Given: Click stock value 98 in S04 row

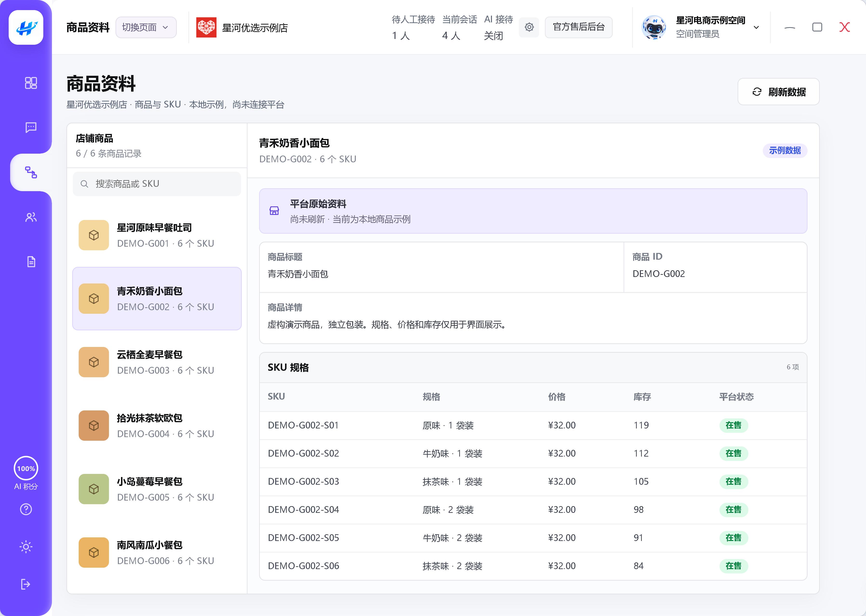Looking at the screenshot, I should click(638, 509).
